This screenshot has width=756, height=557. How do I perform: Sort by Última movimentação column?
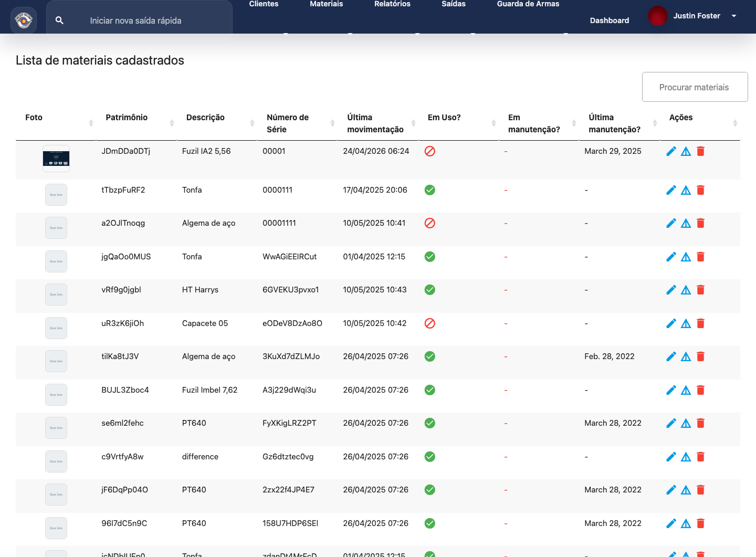click(x=378, y=123)
